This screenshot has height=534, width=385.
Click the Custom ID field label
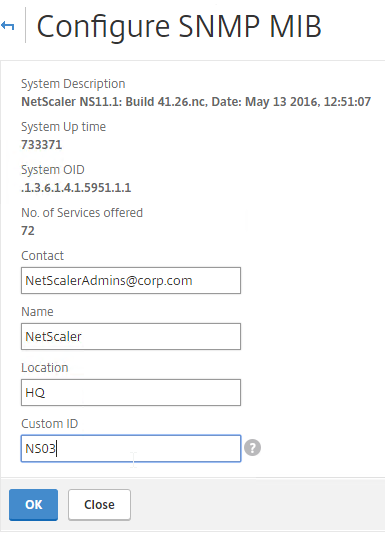(50, 424)
